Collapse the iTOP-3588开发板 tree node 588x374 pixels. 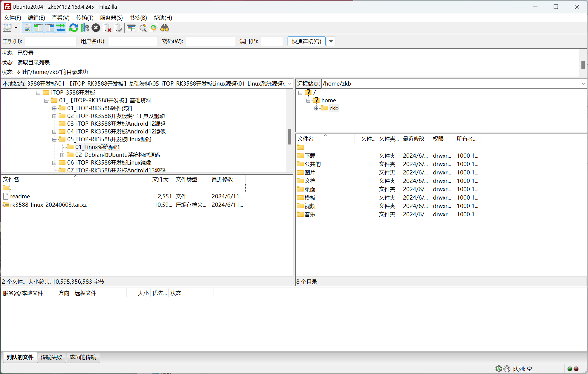[x=38, y=93]
